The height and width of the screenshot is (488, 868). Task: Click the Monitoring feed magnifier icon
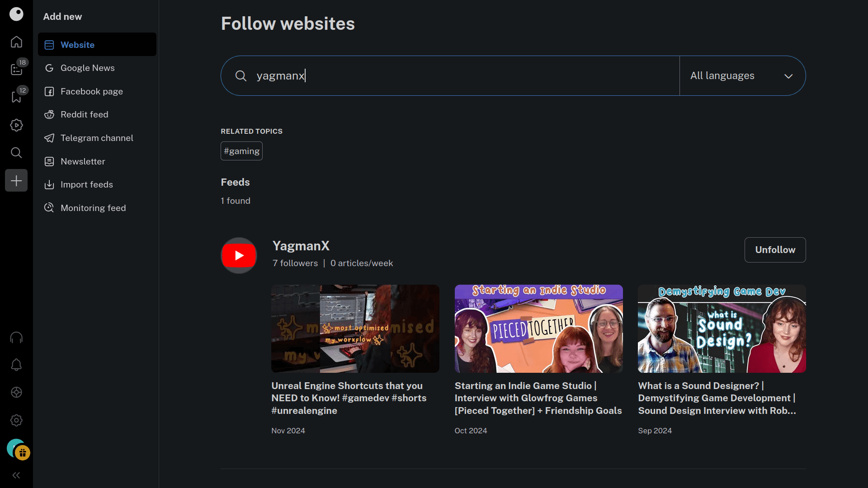[x=49, y=208]
